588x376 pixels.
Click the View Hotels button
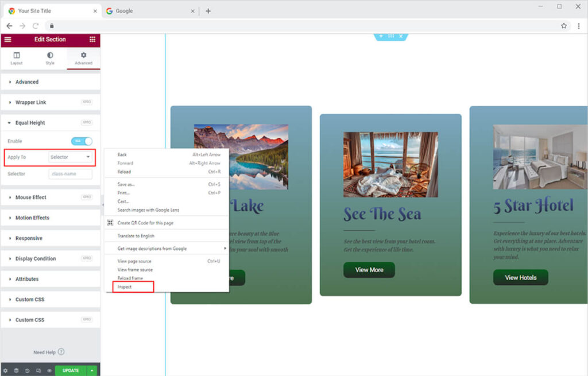coord(520,278)
